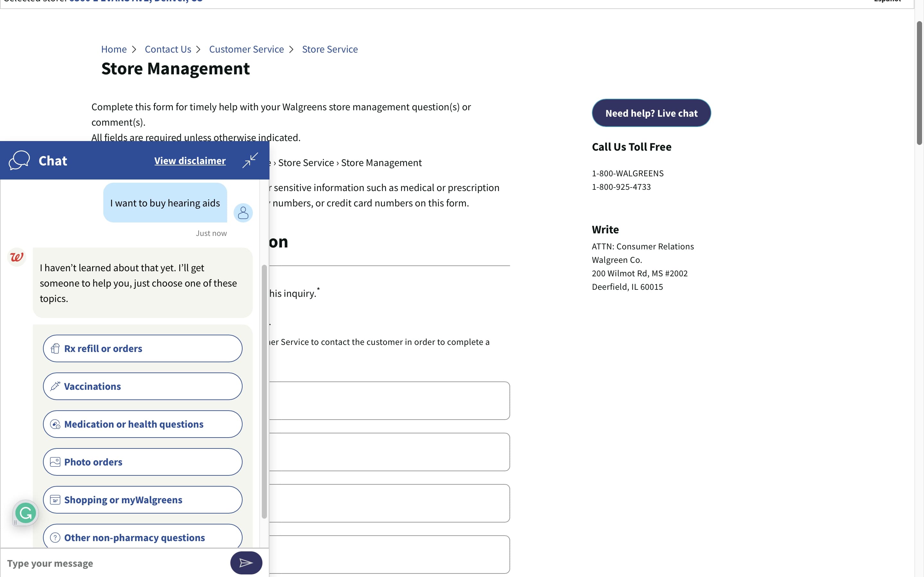This screenshot has height=577, width=924.
Task: Click the user avatar icon beside the message
Action: (x=243, y=213)
